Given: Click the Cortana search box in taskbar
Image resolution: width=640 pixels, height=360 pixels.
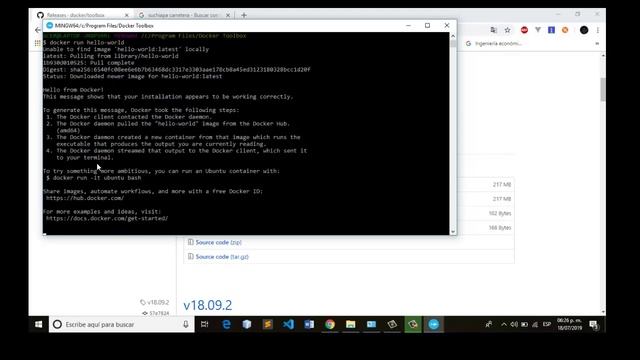Looking at the screenshot, I should click(122, 324).
